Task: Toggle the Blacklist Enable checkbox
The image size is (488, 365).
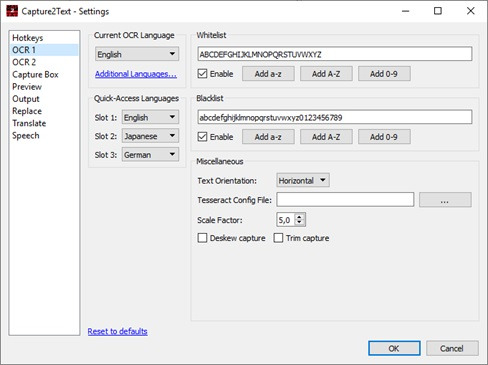Action: [202, 137]
